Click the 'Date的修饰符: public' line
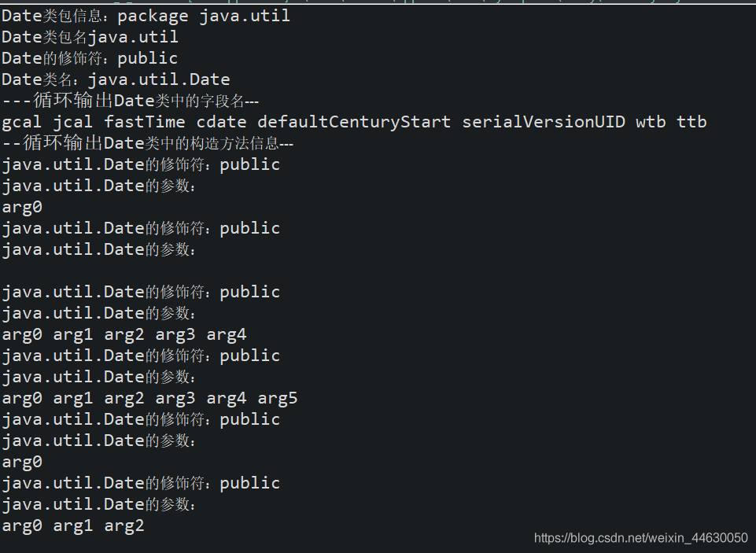The width and height of the screenshot is (756, 553). (90, 58)
